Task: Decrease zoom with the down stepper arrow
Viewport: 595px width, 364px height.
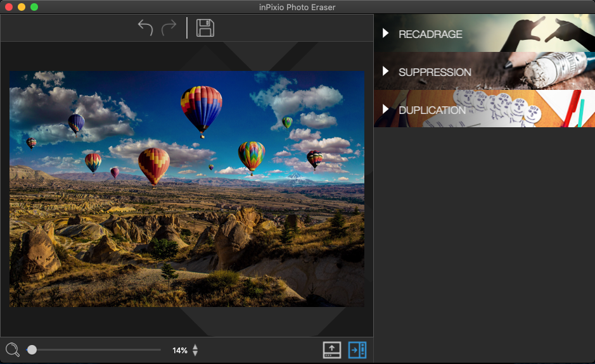Action: click(195, 353)
